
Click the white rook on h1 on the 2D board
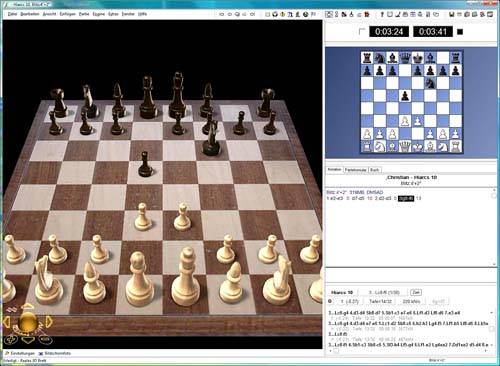pyautogui.click(x=455, y=147)
